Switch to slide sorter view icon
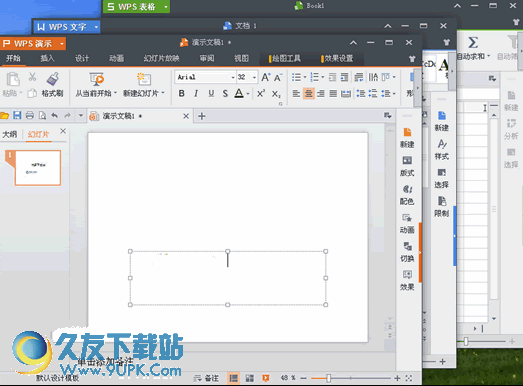The width and height of the screenshot is (523, 386). point(249,378)
